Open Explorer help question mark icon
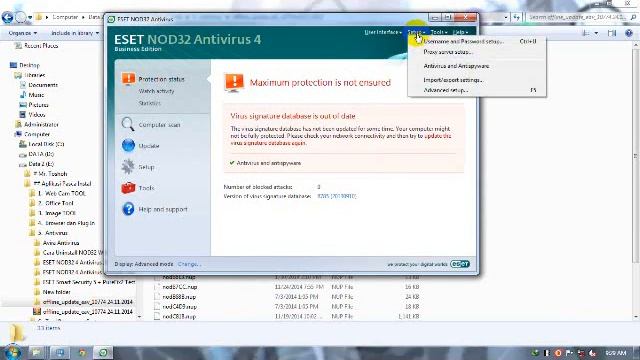 [629, 33]
